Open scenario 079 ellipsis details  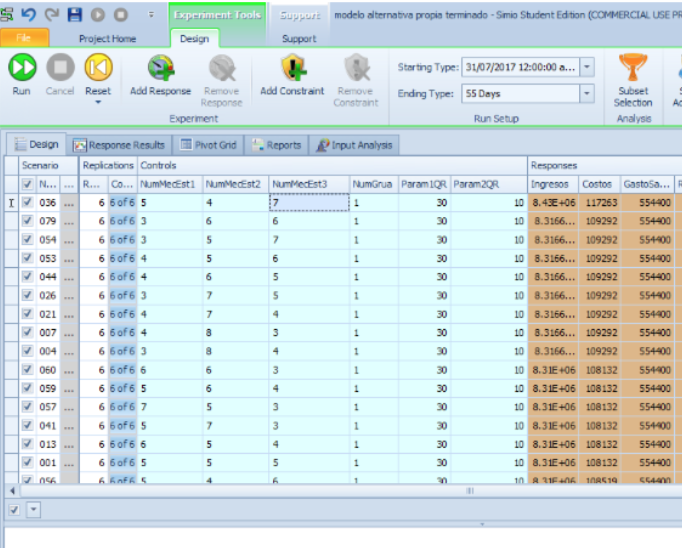[69, 221]
